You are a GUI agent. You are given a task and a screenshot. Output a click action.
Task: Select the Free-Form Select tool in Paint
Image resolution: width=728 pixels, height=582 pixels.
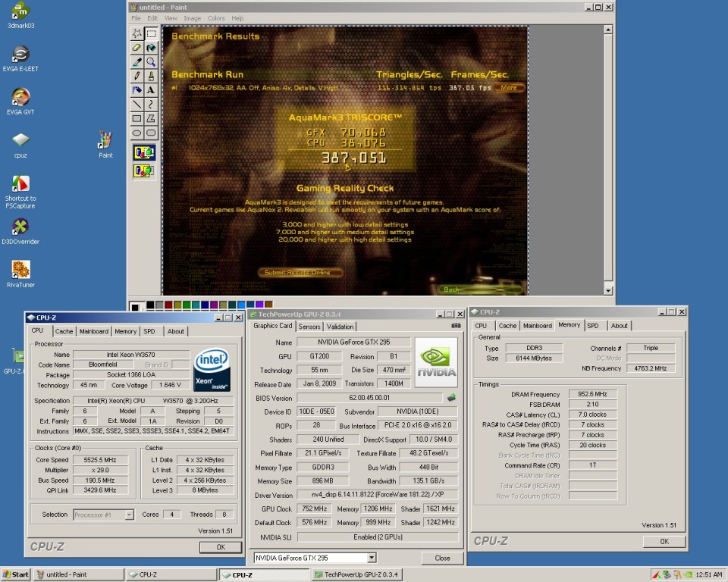point(137,33)
